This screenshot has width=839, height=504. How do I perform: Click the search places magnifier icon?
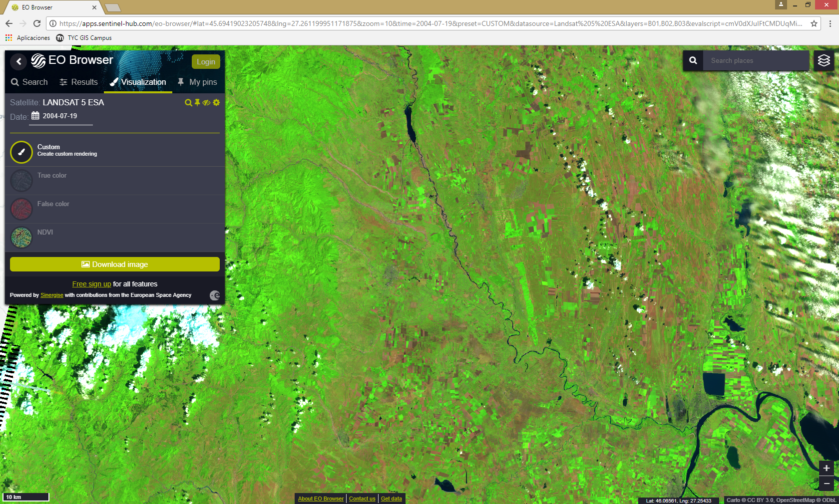click(693, 61)
